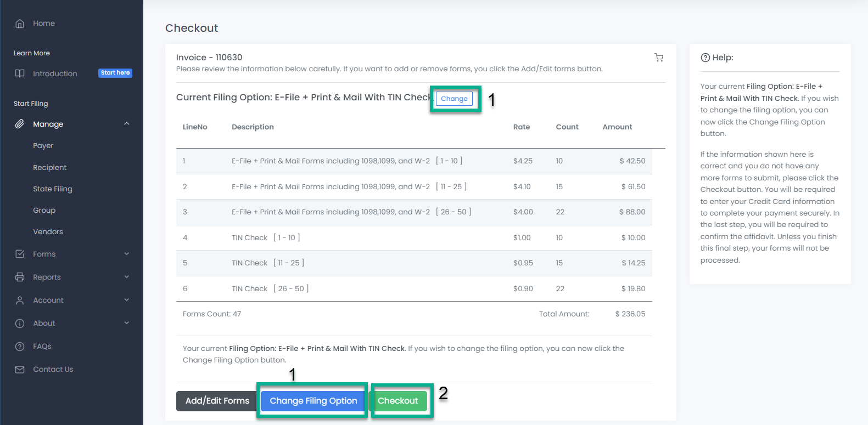Click the Home house icon in sidebar

(x=20, y=24)
